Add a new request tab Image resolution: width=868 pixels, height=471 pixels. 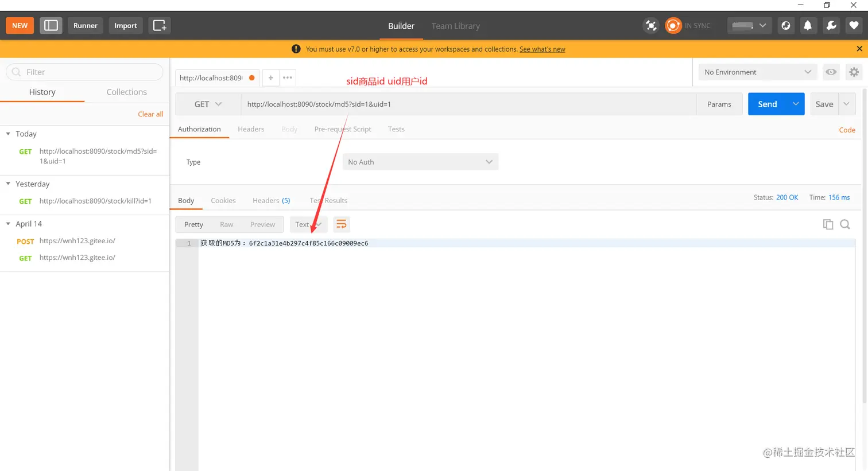[x=270, y=77]
